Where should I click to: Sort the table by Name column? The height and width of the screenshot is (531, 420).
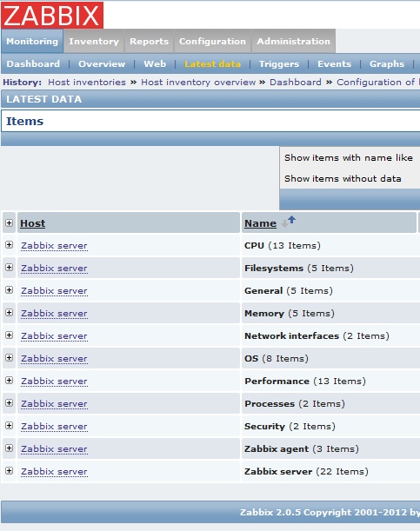point(261,223)
